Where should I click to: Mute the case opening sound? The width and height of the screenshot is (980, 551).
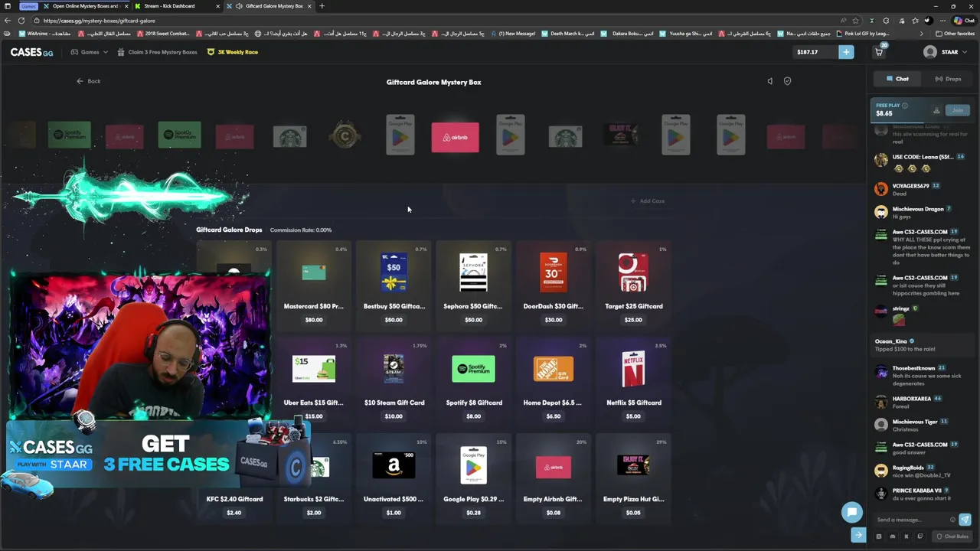coord(770,81)
